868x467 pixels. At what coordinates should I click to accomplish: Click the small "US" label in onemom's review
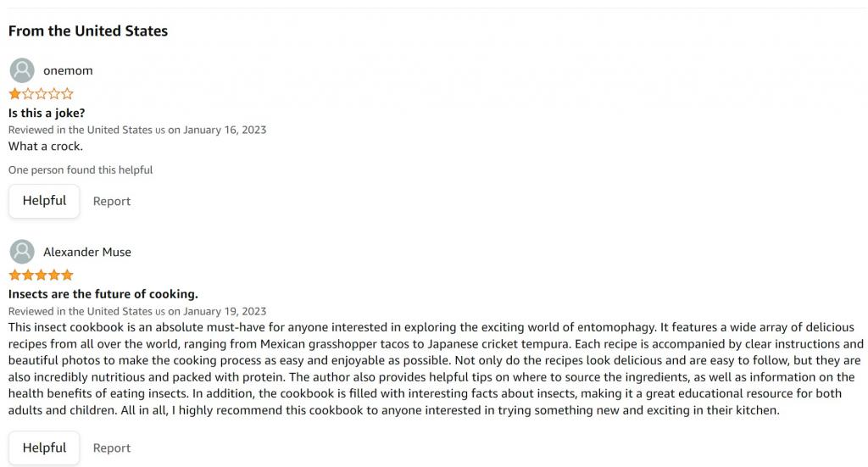160,131
